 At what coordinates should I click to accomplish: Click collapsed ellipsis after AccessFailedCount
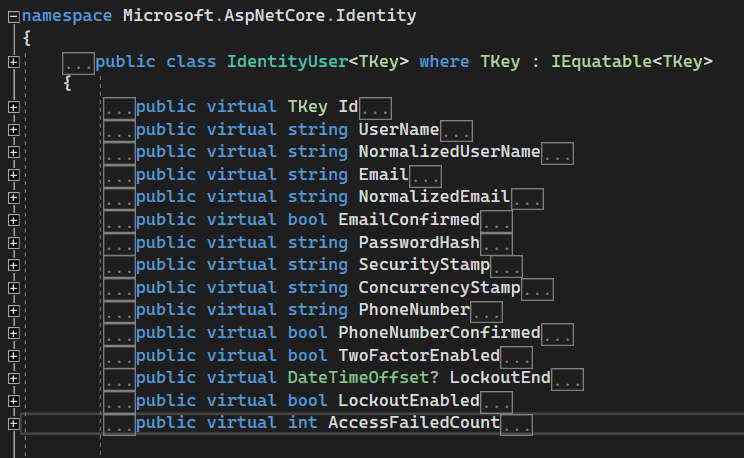517,425
